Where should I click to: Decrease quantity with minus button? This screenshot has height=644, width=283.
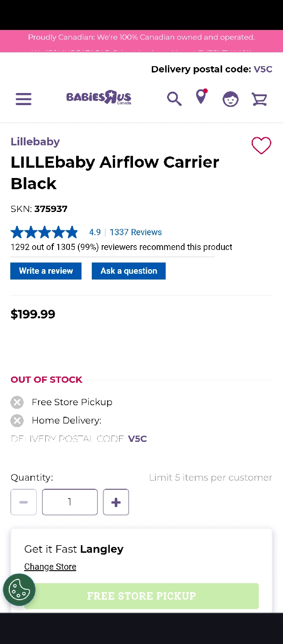(x=24, y=502)
